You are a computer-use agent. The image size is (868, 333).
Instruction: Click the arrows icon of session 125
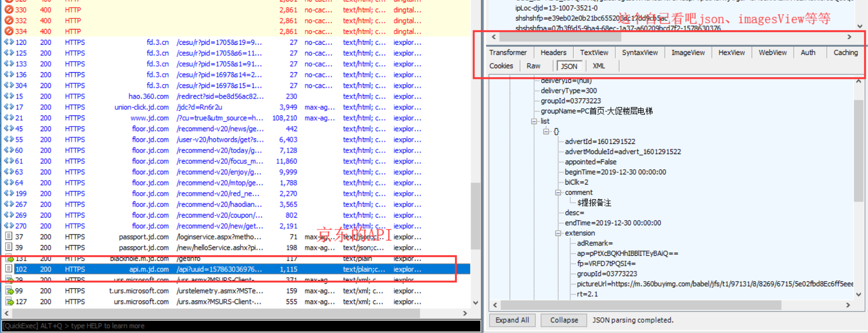click(x=9, y=53)
